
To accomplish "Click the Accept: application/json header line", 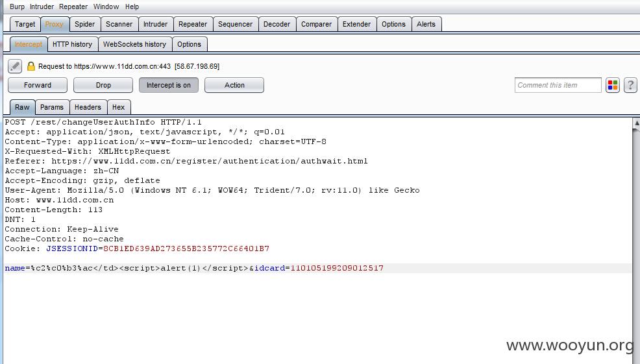I will pos(145,132).
